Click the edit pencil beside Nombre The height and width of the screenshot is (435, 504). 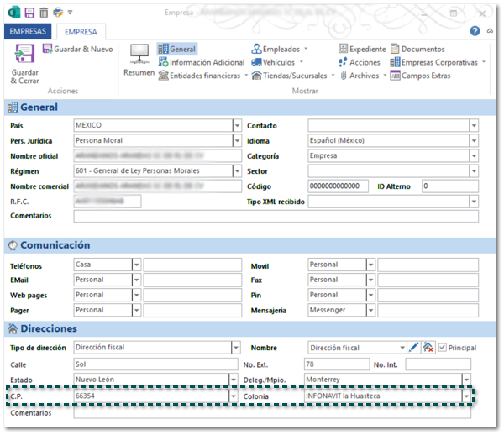point(413,348)
